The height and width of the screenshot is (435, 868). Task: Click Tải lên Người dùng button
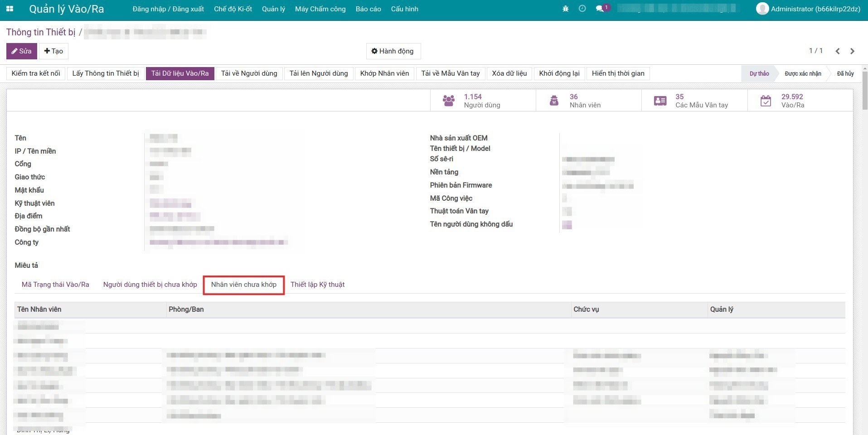(x=319, y=73)
